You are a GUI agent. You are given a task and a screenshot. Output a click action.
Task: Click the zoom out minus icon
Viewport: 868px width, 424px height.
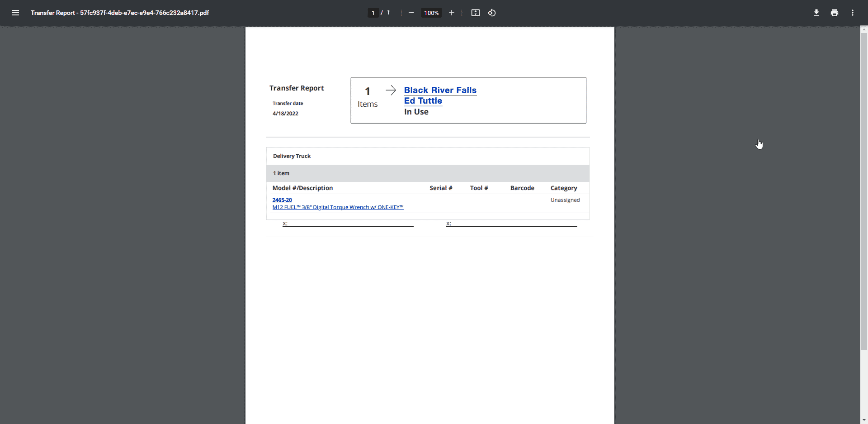[411, 13]
